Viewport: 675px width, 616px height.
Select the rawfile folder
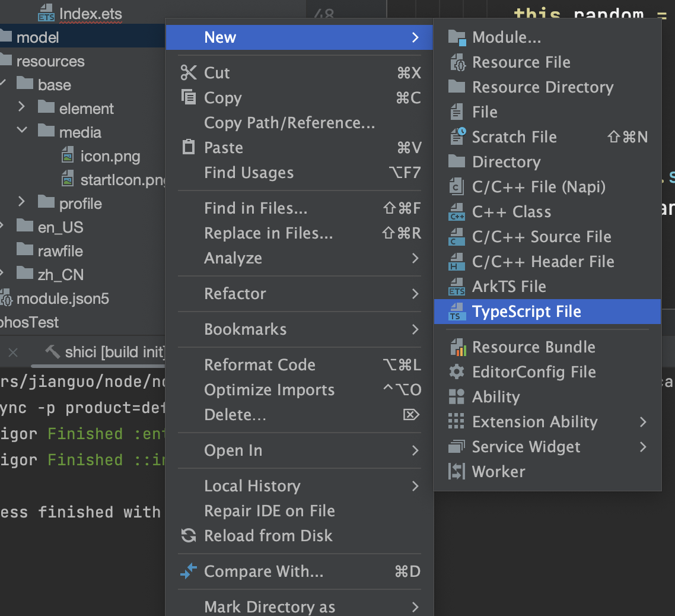[x=61, y=251]
